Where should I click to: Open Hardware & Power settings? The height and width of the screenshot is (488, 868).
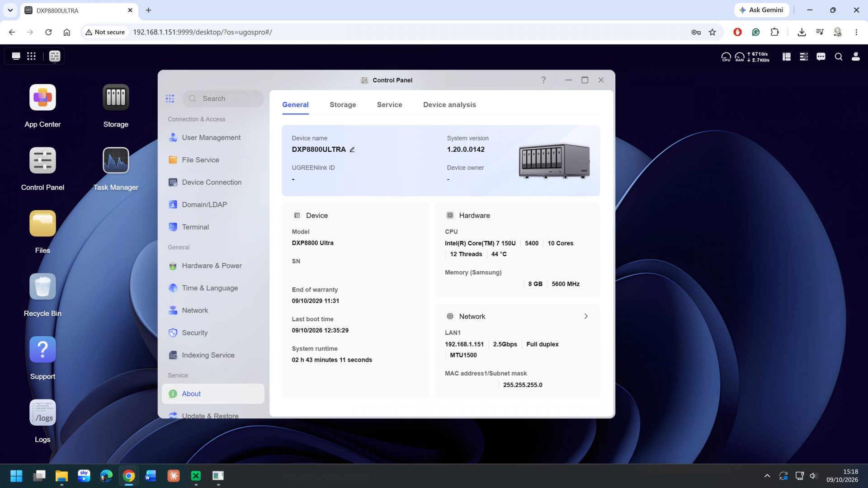(x=213, y=266)
